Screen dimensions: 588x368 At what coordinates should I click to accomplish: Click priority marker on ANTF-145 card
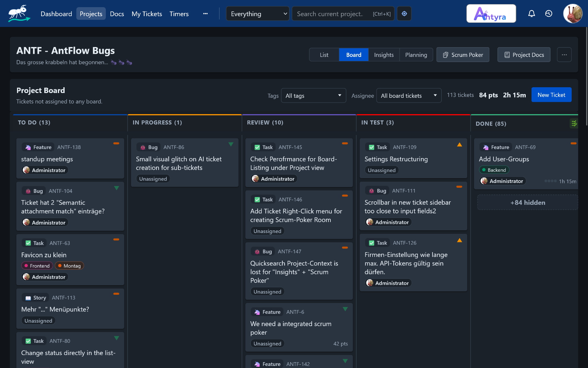pyautogui.click(x=345, y=143)
